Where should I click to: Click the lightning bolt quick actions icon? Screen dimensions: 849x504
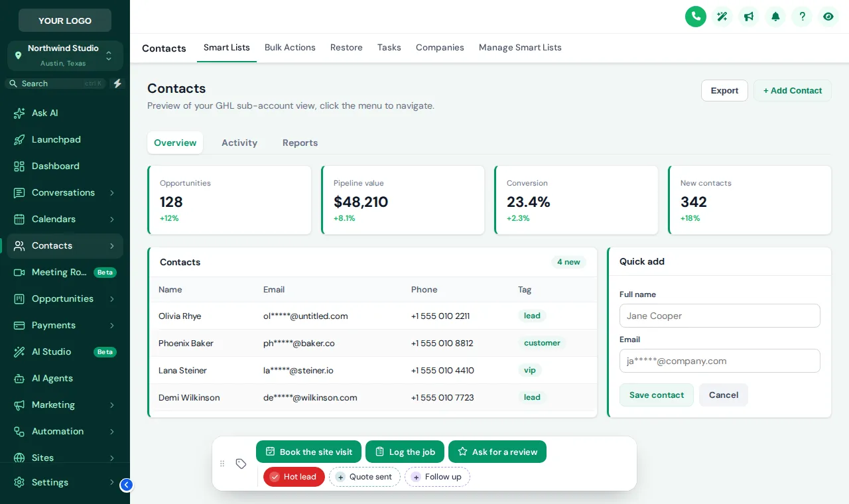117,84
